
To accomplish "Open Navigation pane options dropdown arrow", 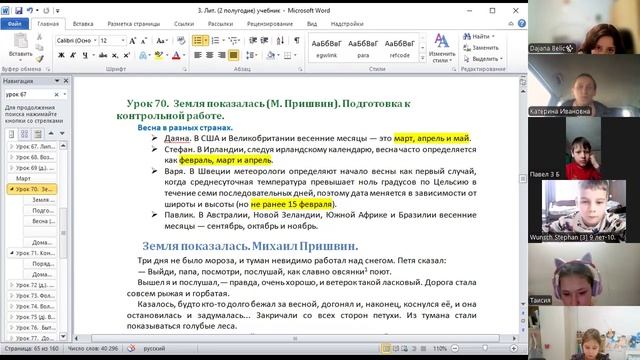I will tap(57, 81).
